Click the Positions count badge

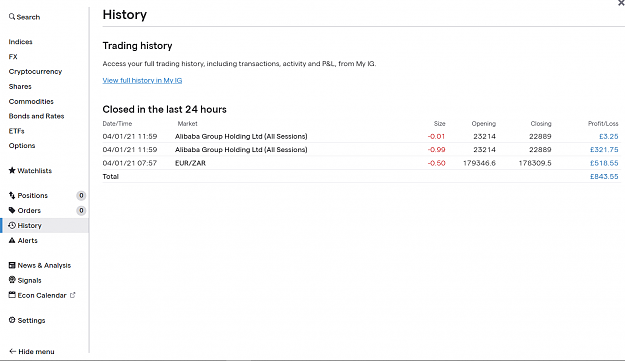[81, 195]
